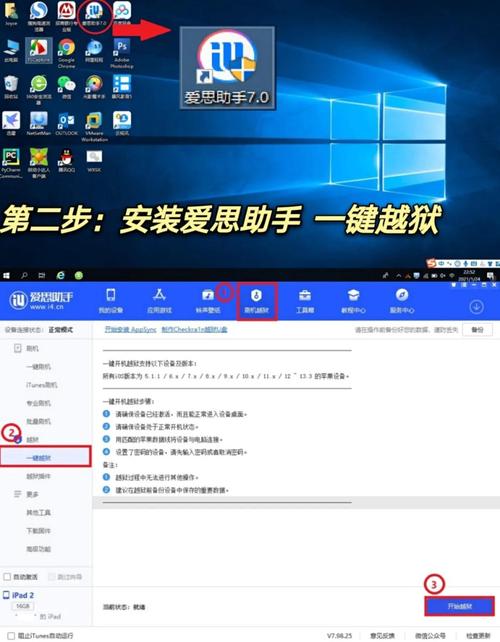Open the China Merchants Bank desktop shortcut

point(66,16)
